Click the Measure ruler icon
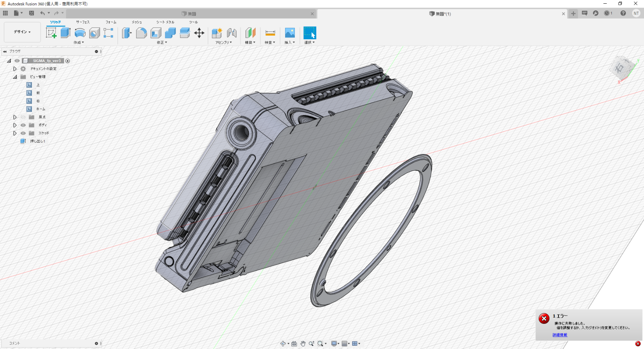The height and width of the screenshot is (349, 644). [x=270, y=33]
